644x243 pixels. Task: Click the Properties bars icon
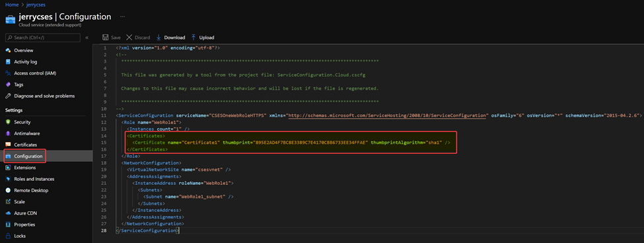8,225
